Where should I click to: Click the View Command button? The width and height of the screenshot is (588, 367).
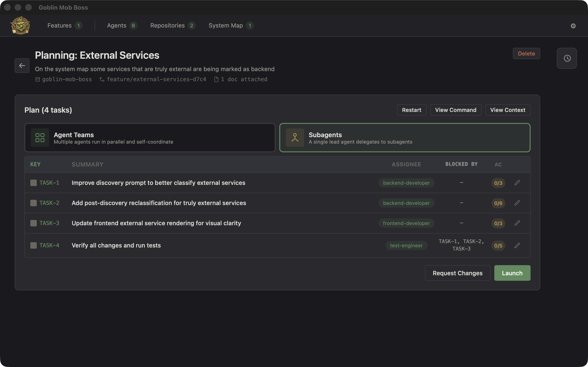(455, 110)
